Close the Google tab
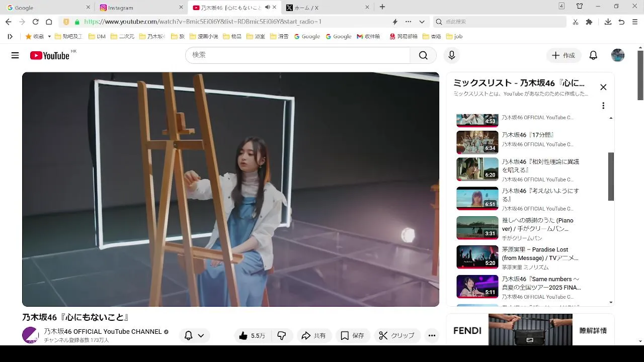Image resolution: width=644 pixels, height=362 pixels. pos(88,7)
